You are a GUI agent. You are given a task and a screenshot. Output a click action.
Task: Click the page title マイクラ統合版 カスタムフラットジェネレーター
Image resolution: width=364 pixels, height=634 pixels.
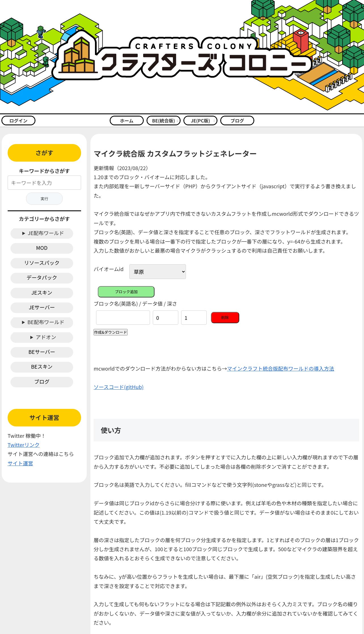pos(175,154)
